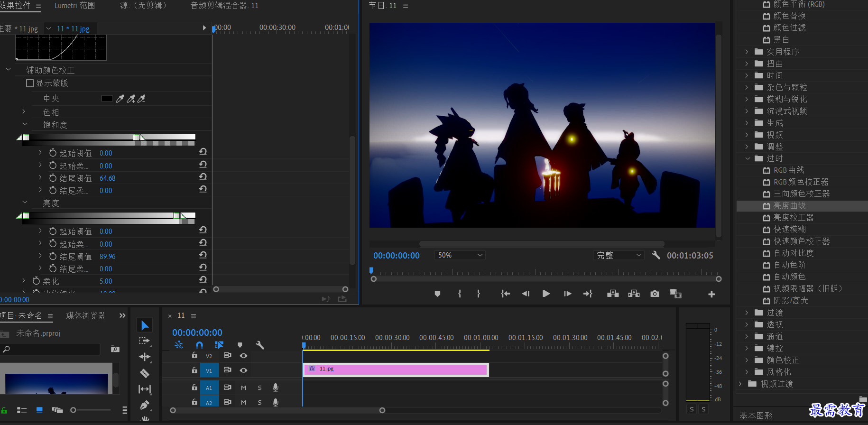
Task: Export frame with the camera icon
Action: tap(655, 294)
